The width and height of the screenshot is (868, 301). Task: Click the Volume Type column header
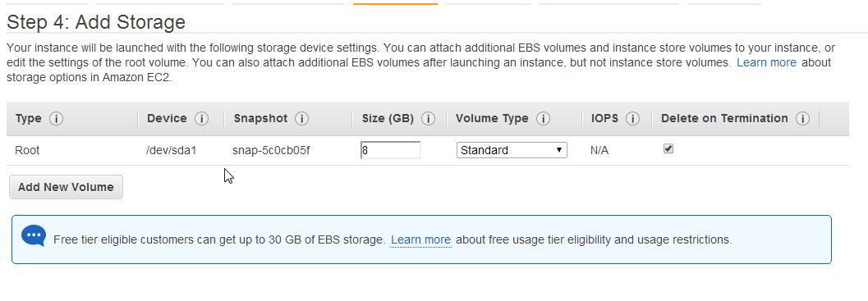(492, 118)
